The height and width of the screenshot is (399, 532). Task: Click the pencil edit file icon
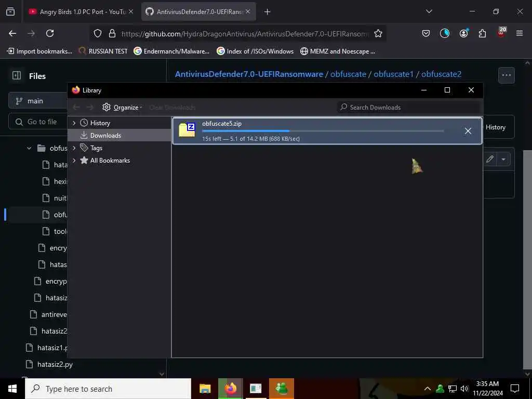[489, 159]
